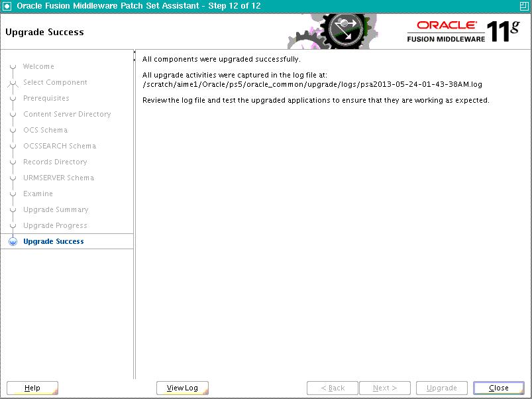The width and height of the screenshot is (532, 399).
Task: Select the Upgrade Progress step
Action: pyautogui.click(x=55, y=226)
